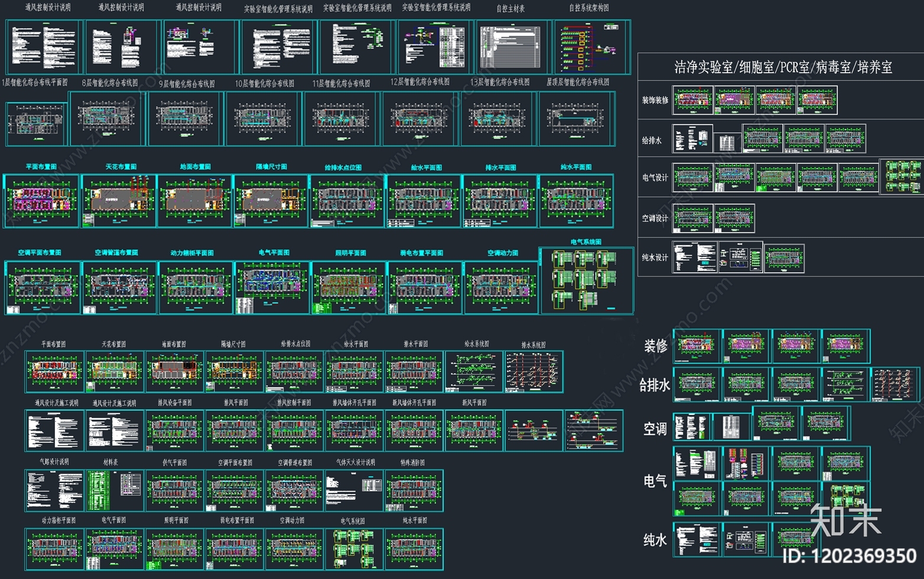Click the 装饰装修 row label

[655, 100]
